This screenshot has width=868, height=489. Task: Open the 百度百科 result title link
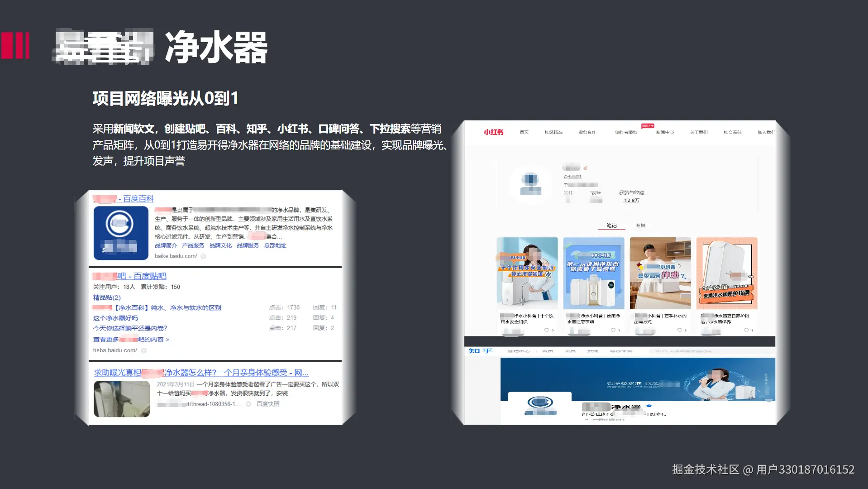coord(124,199)
